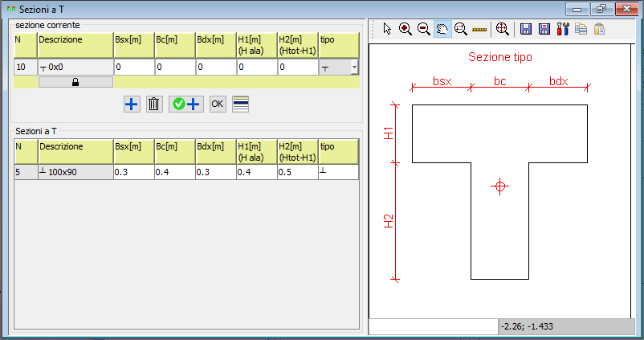Click the centroid marker in the drawing
The height and width of the screenshot is (340, 644).
(499, 186)
